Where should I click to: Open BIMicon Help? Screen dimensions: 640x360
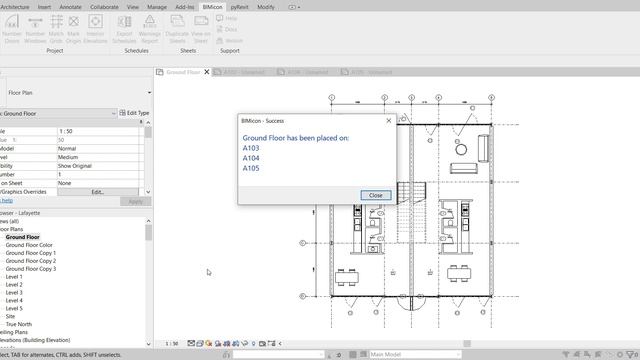point(227,18)
